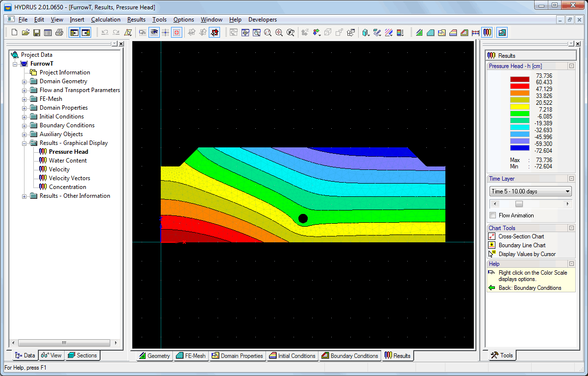Click the Redo arrow icon
Viewport: 588px width, 376px height.
tap(116, 33)
